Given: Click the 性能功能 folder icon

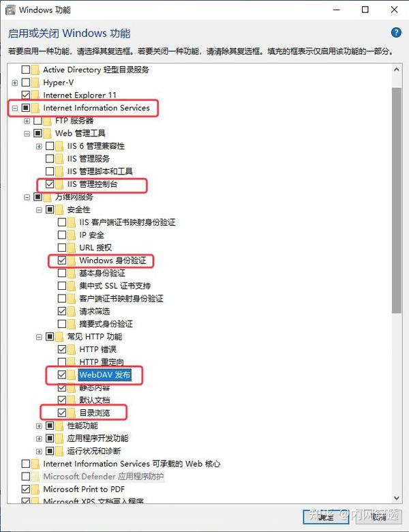Looking at the screenshot, I should point(59,426).
